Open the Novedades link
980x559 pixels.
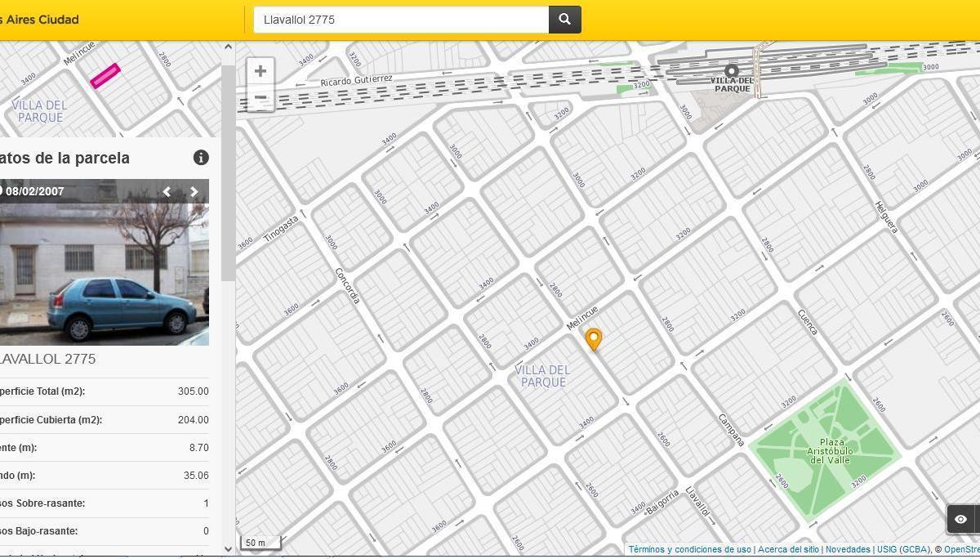[848, 550]
